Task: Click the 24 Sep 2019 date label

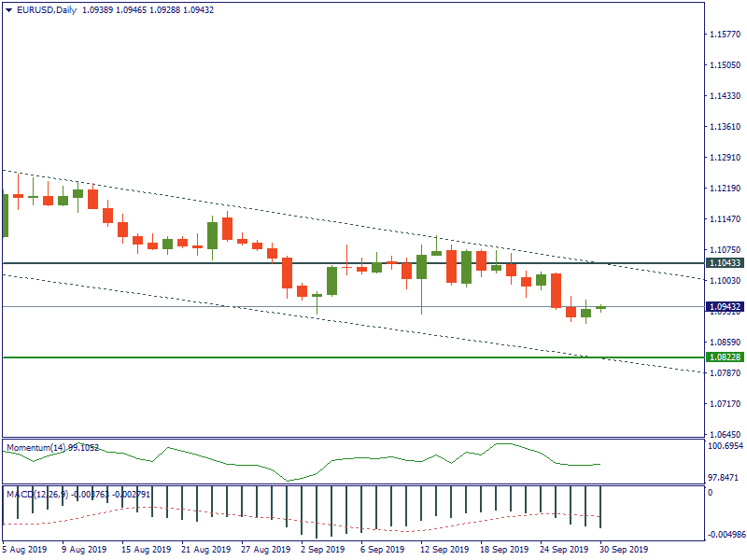Action: coord(563,550)
